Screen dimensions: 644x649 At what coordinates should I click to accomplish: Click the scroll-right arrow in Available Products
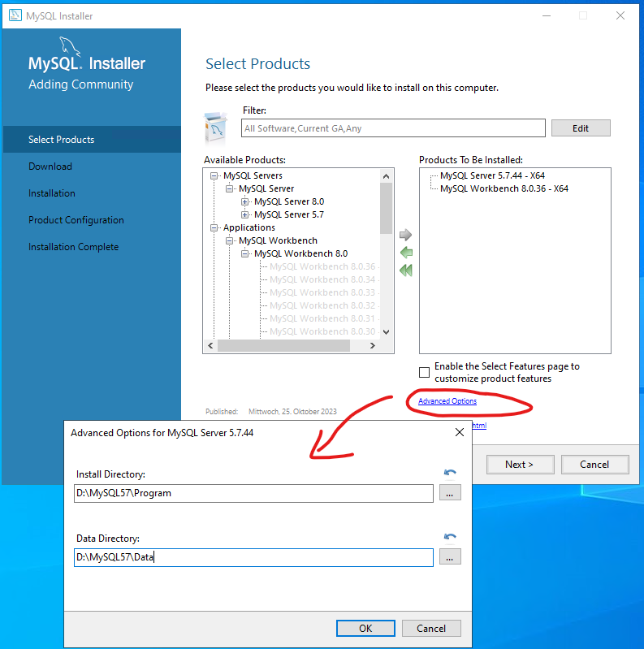click(x=373, y=345)
